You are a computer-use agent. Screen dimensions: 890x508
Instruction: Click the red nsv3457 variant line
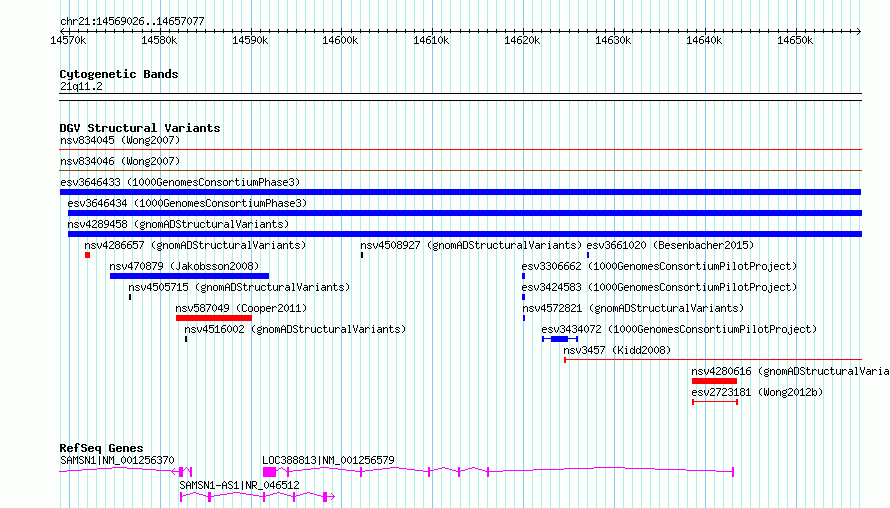coord(713,359)
